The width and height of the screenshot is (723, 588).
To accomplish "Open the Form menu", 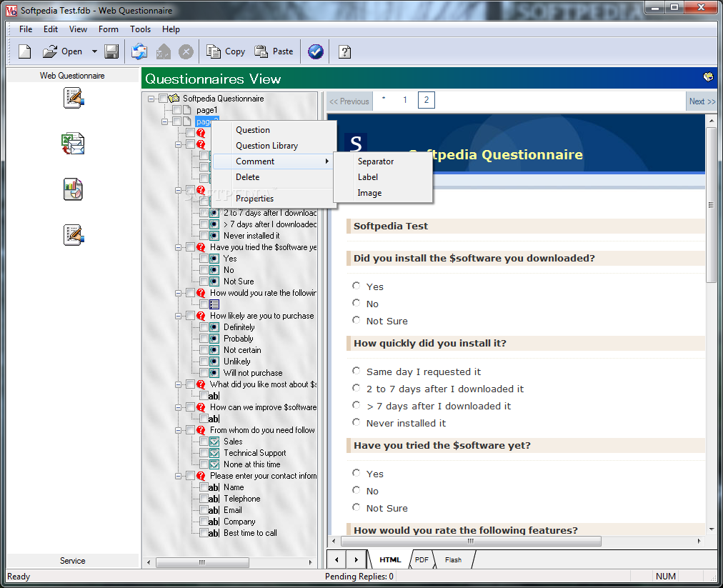I will (x=109, y=29).
